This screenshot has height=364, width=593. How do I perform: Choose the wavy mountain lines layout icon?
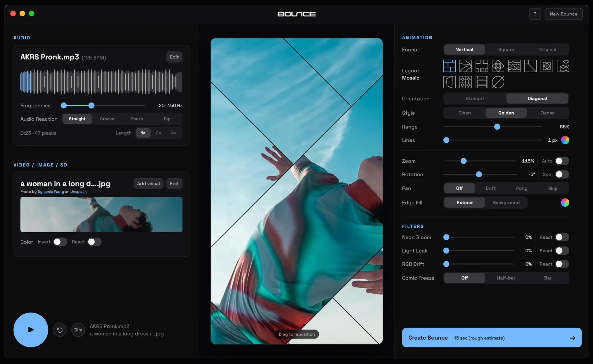click(514, 66)
